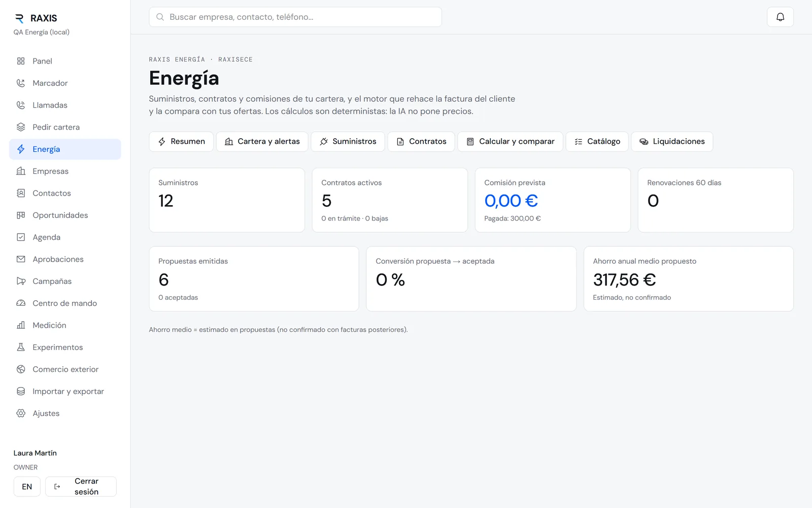This screenshot has width=812, height=508.
Task: Click the 0 en trámite · 0 bajas text
Action: [355, 218]
